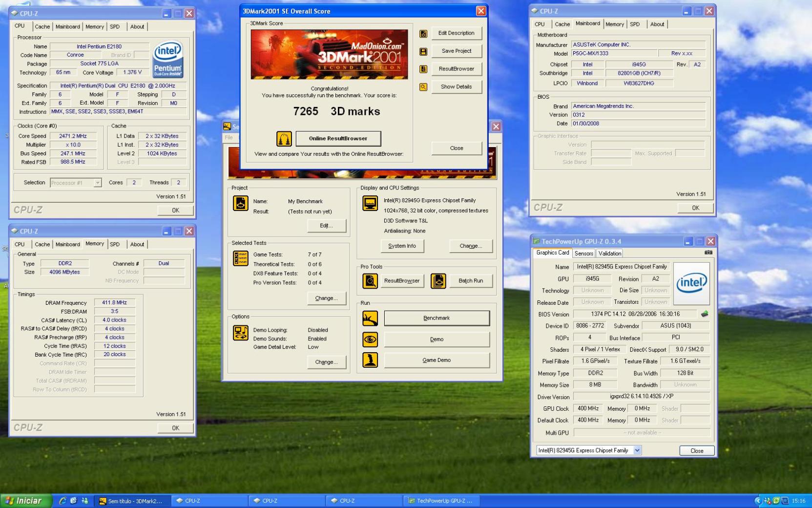Click OK in the top-right CPU-Z window

[x=696, y=208]
